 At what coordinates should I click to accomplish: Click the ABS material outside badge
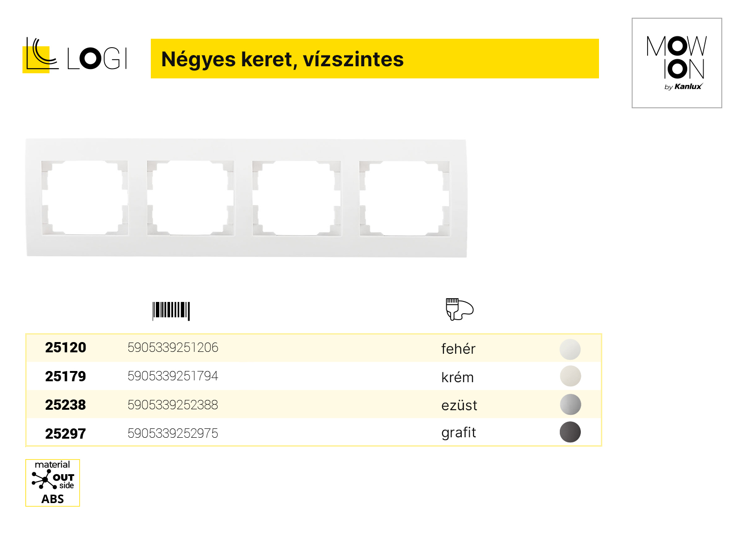(x=53, y=483)
